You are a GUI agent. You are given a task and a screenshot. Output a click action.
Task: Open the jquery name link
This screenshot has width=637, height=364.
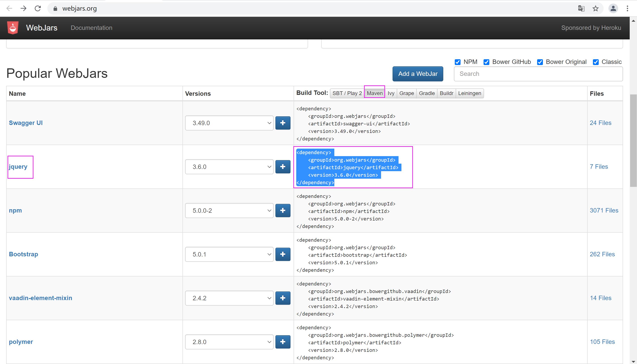pyautogui.click(x=18, y=167)
